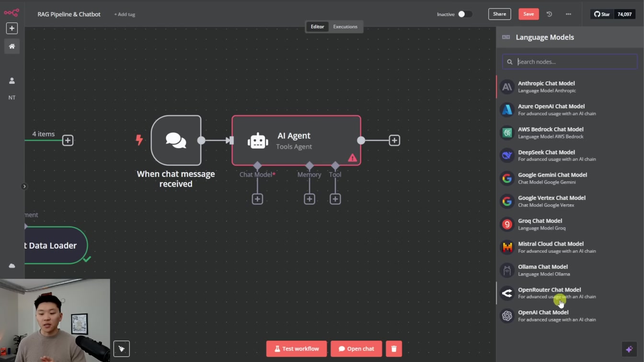Add a Memory sub-node via plus

click(309, 199)
